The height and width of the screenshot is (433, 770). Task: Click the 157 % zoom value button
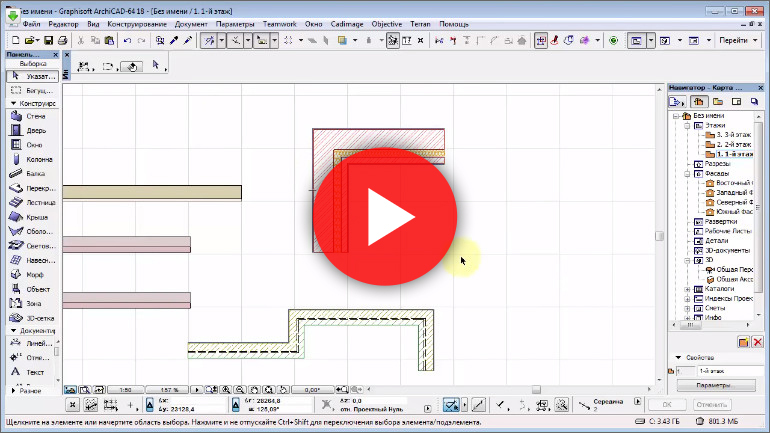point(168,390)
